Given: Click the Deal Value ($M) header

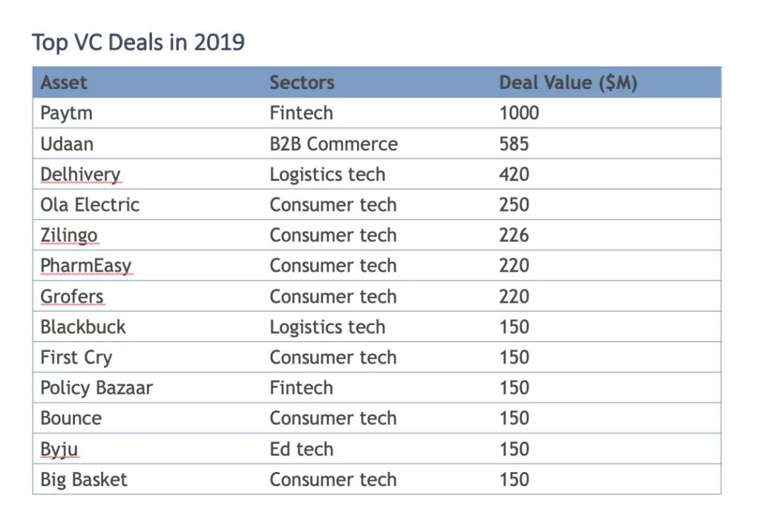Looking at the screenshot, I should 568,82.
